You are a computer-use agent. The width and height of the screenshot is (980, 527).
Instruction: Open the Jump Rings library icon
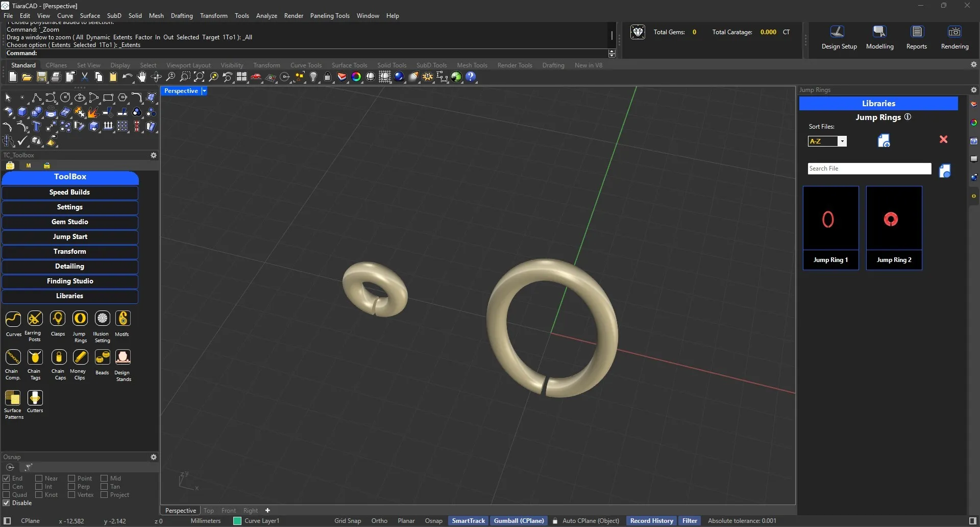(80, 319)
